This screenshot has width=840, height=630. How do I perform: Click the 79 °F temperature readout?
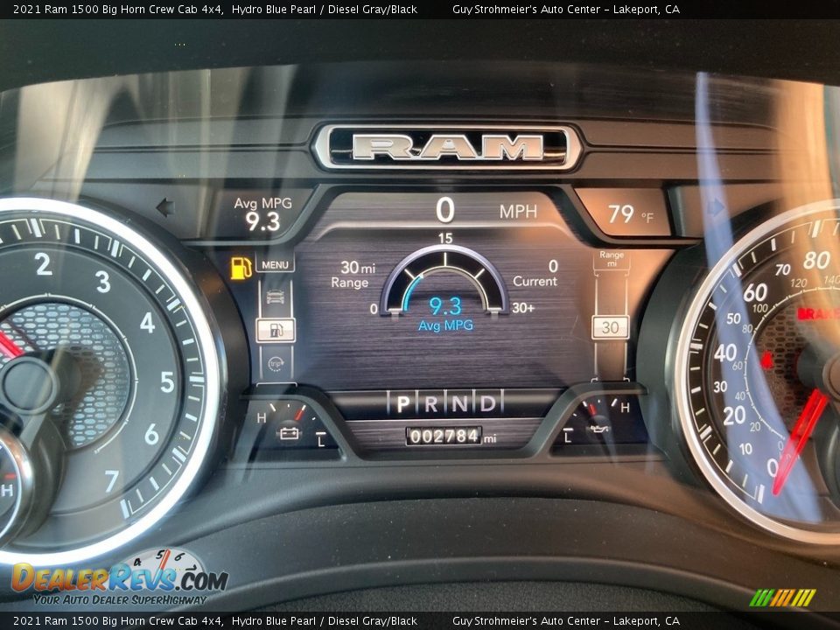(631, 214)
